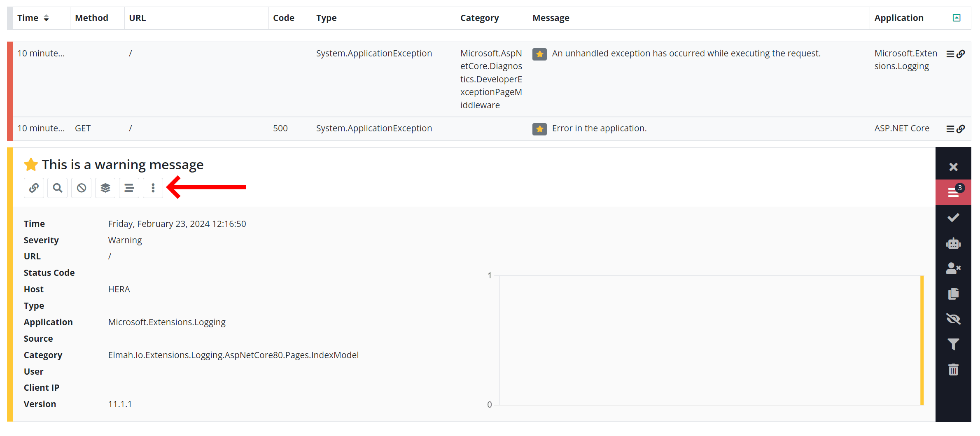
Task: Ignore this warning message
Action: point(81,188)
